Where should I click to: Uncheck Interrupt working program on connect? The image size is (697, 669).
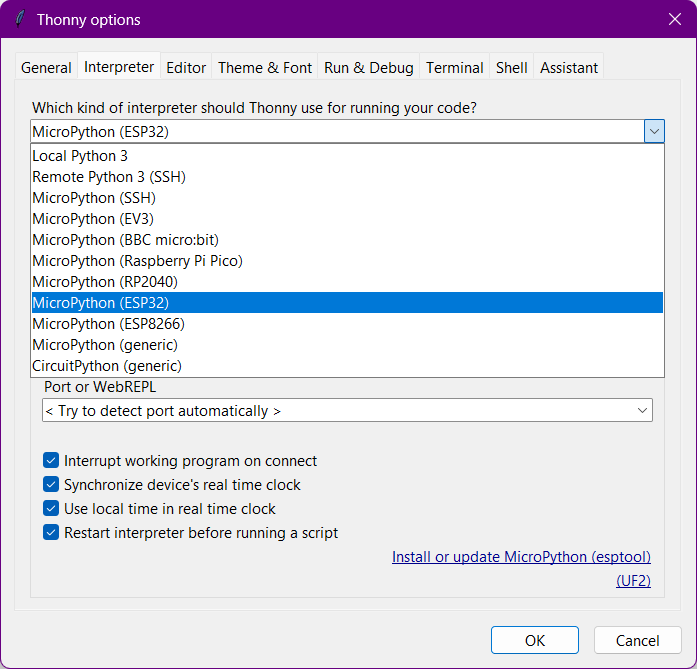tap(51, 461)
